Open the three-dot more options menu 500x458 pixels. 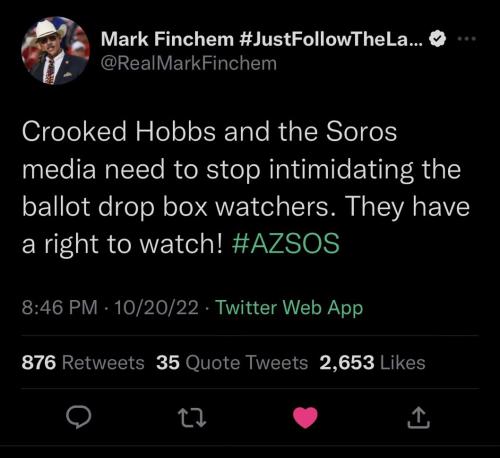point(467,39)
